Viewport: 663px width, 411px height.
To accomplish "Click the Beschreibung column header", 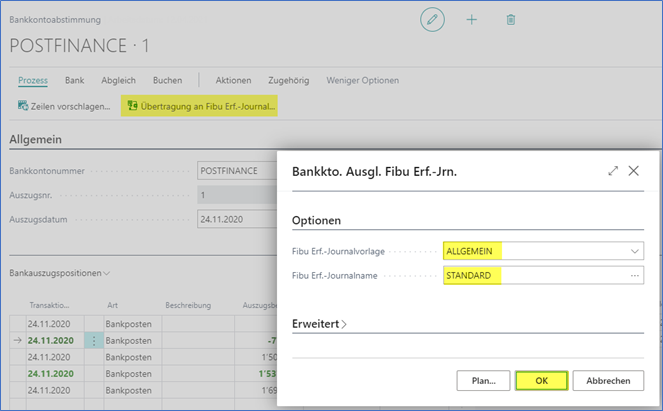I will [188, 305].
